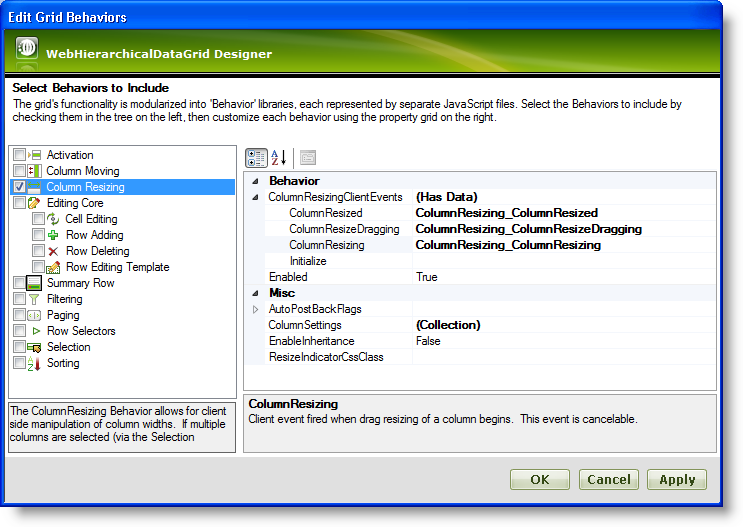Screen dimensions: 743x527
Task: Select the ColumnResizeDragging property name
Action: [344, 229]
